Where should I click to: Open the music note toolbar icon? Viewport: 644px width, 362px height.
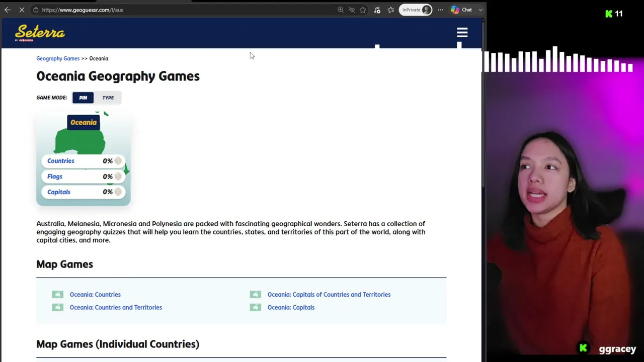coord(377,10)
